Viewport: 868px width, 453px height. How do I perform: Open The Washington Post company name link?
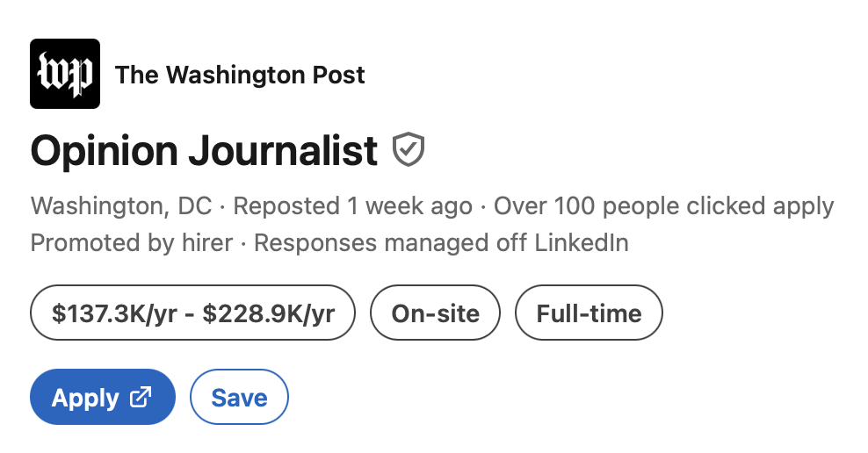point(240,75)
